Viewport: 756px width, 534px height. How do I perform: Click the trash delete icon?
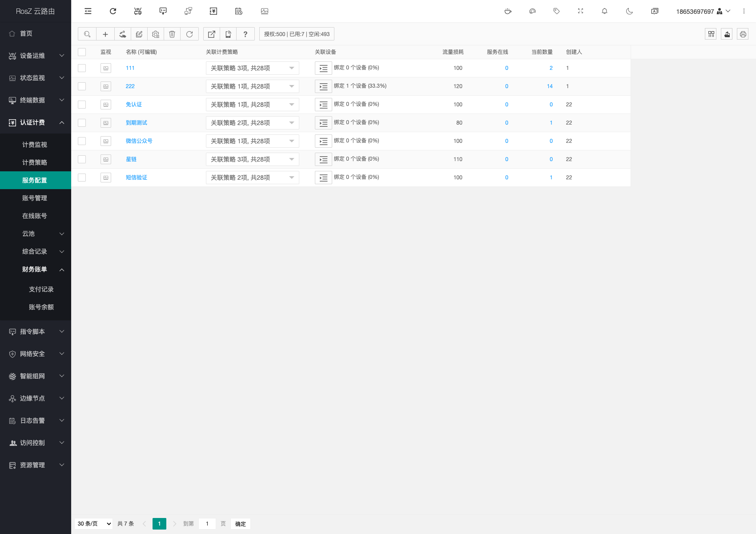click(x=172, y=34)
